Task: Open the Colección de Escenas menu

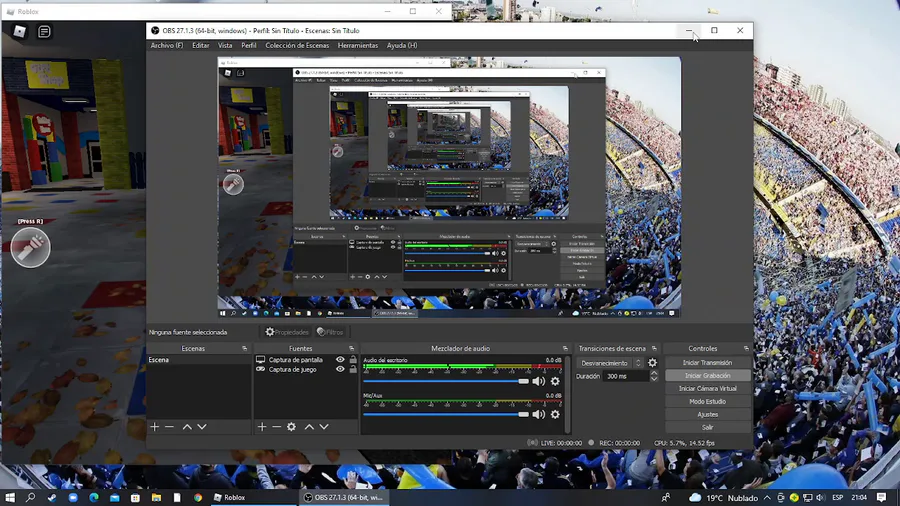Action: tap(297, 45)
